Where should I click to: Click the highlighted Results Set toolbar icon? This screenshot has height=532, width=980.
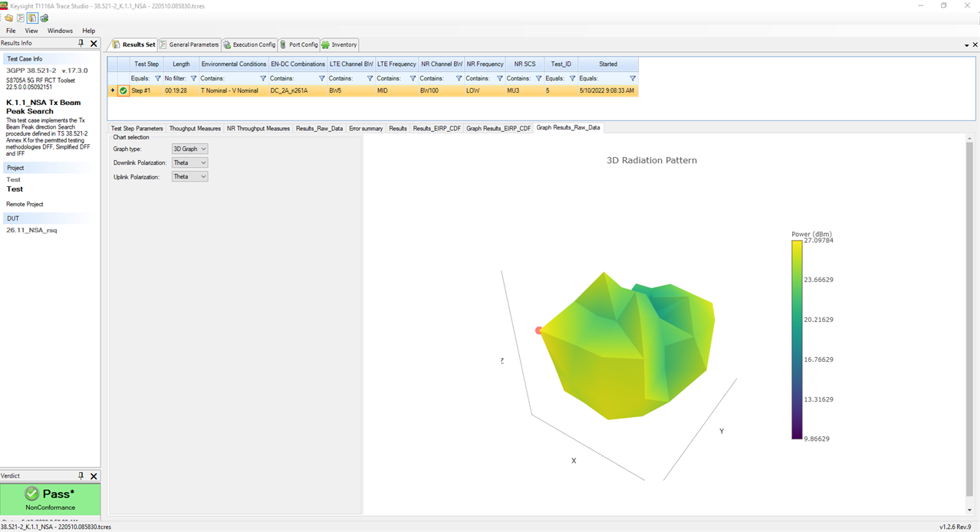pyautogui.click(x=32, y=18)
